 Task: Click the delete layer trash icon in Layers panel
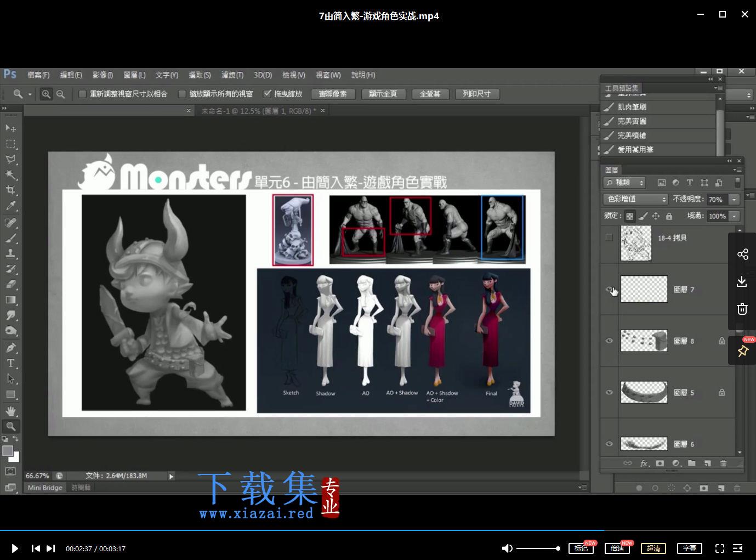pos(723,463)
